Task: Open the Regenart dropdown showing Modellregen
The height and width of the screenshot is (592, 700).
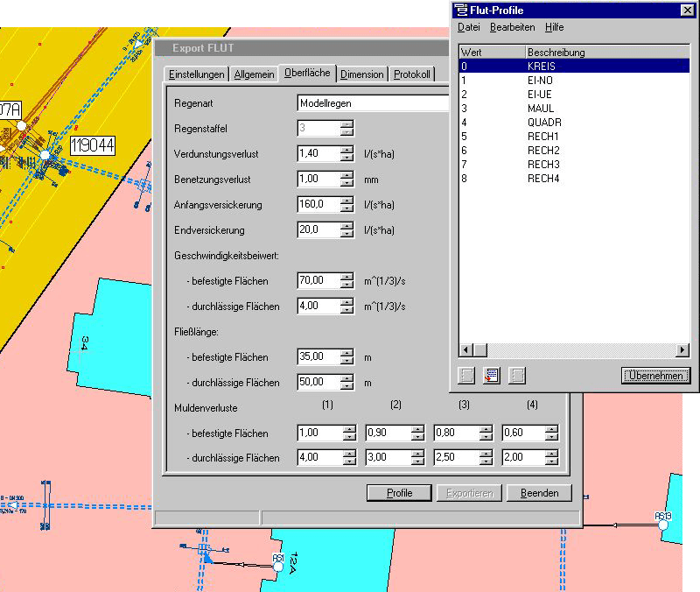Action: 373,102
